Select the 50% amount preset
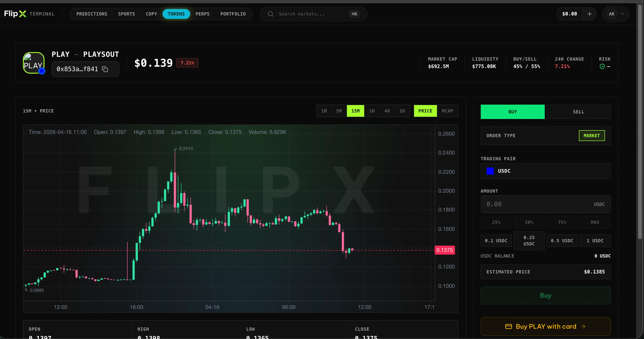644x339 pixels. [x=529, y=222]
